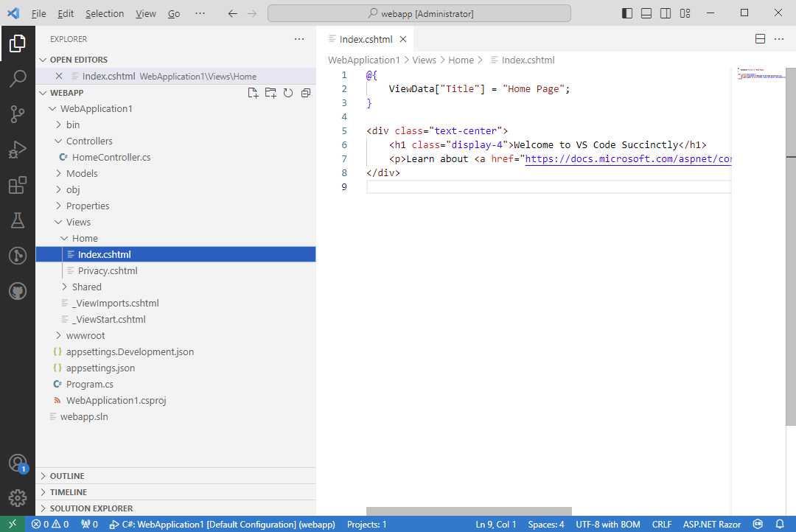
Task: Open the Extensions view
Action: [x=17, y=185]
